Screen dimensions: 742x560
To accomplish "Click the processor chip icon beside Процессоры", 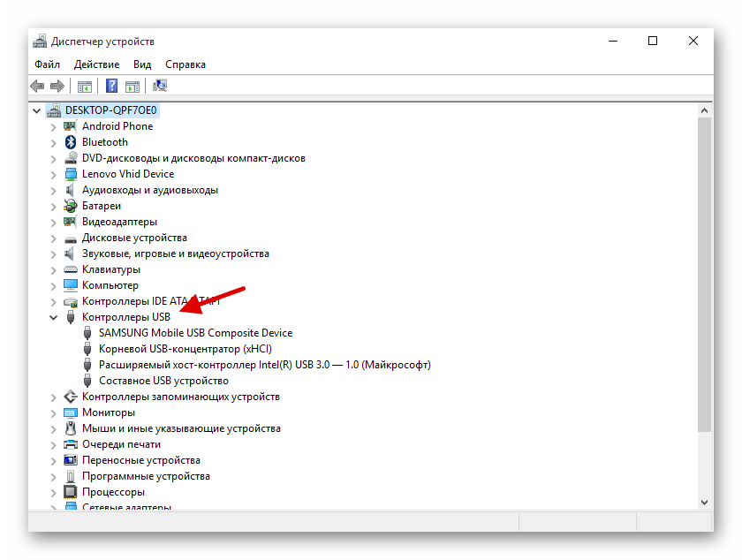I will point(71,492).
